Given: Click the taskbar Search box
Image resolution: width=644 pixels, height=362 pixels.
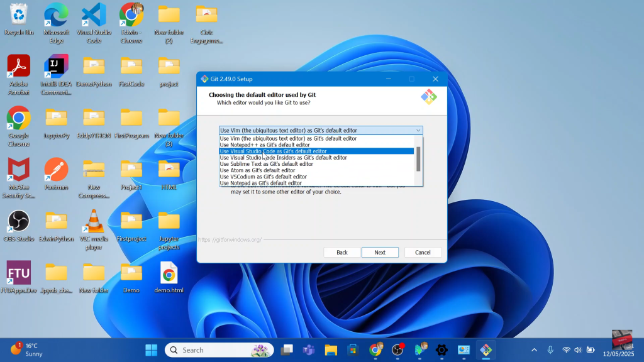Looking at the screenshot, I should click(219, 349).
